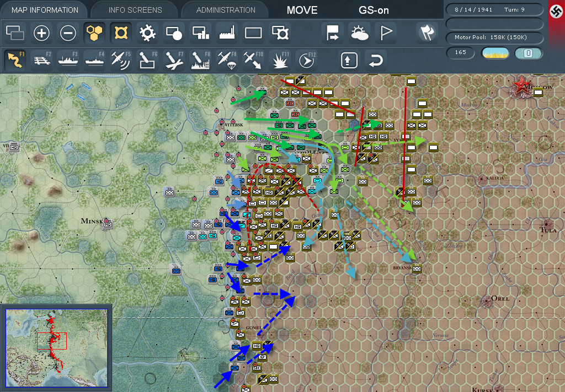Click the 165 counter pill
The height and width of the screenshot is (392, 565).
click(x=461, y=52)
